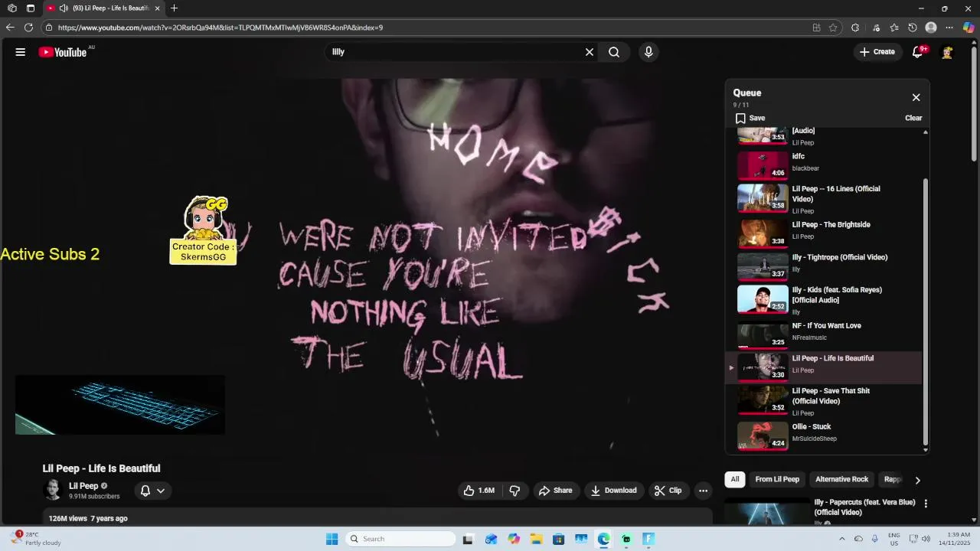Open the Windows Start menu

pyautogui.click(x=332, y=539)
